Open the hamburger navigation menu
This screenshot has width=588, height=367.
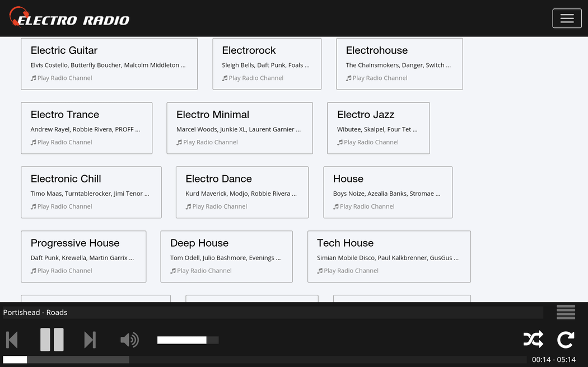(567, 18)
